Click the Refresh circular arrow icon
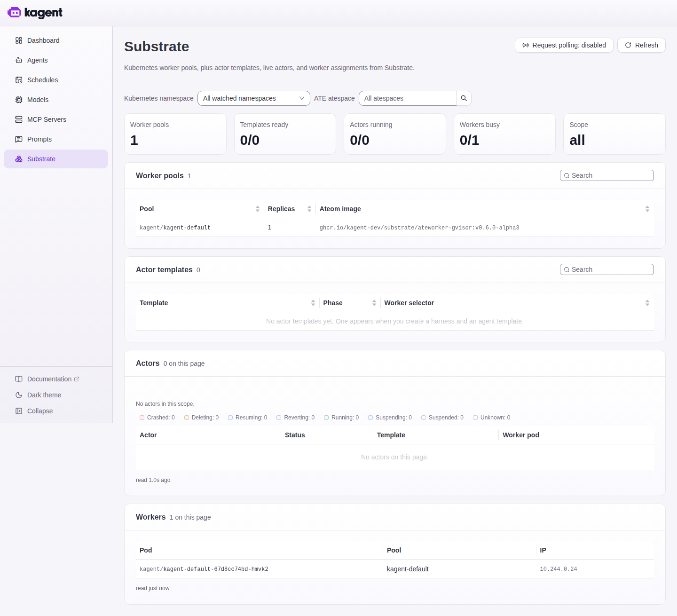The image size is (677, 616). click(628, 45)
